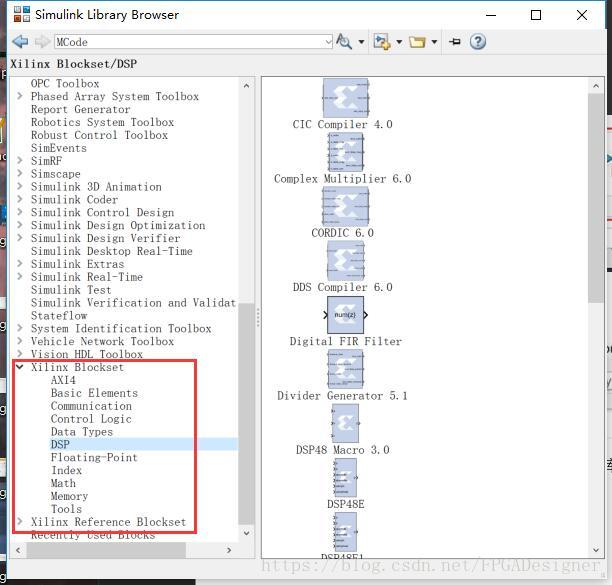Click the block pane vertical scrollbar thumb
Screen dimensions: 612x585
(x=596, y=197)
